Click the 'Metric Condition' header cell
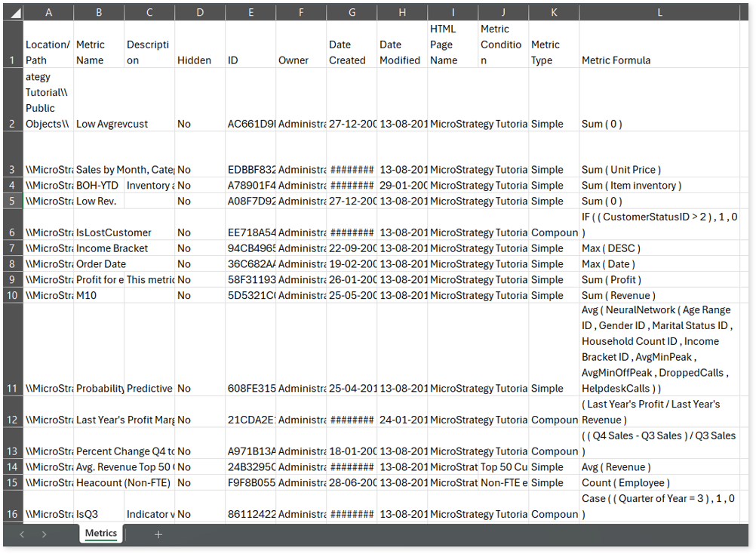Viewport: 756px width, 554px height. point(503,44)
